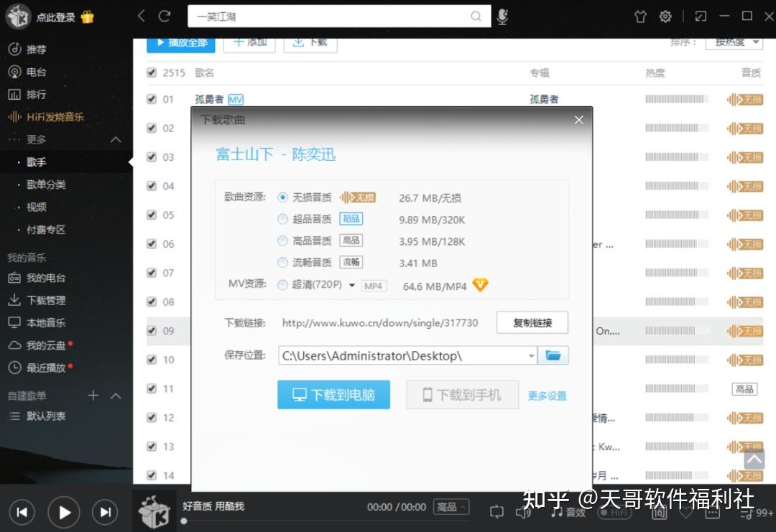Click the 点此登录 login text
The width and height of the screenshot is (776, 532).
(x=56, y=17)
